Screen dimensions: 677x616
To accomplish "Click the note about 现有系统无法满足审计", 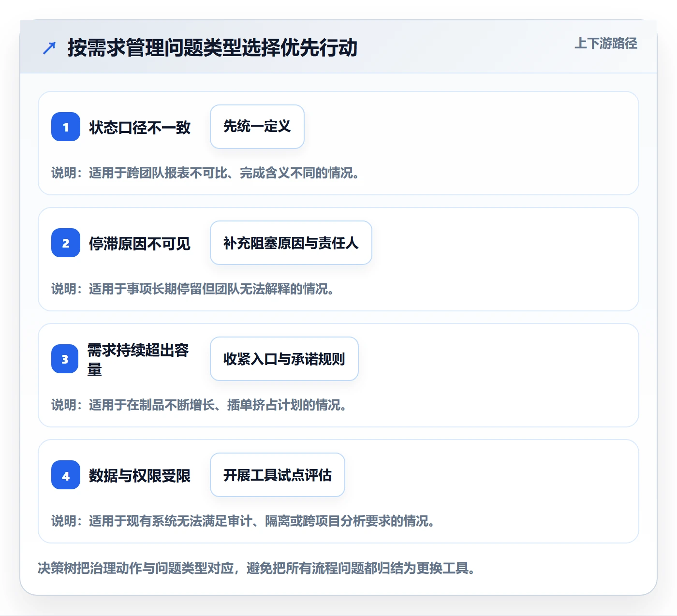I will click(x=243, y=521).
